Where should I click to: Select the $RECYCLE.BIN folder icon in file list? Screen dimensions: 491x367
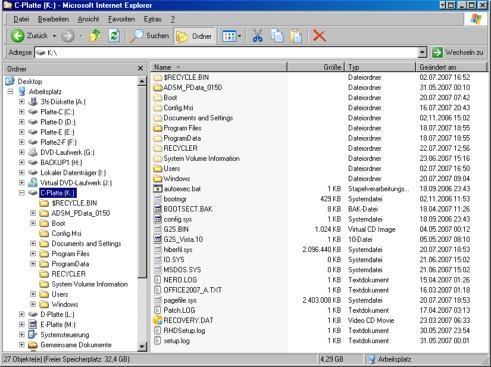[x=157, y=77]
